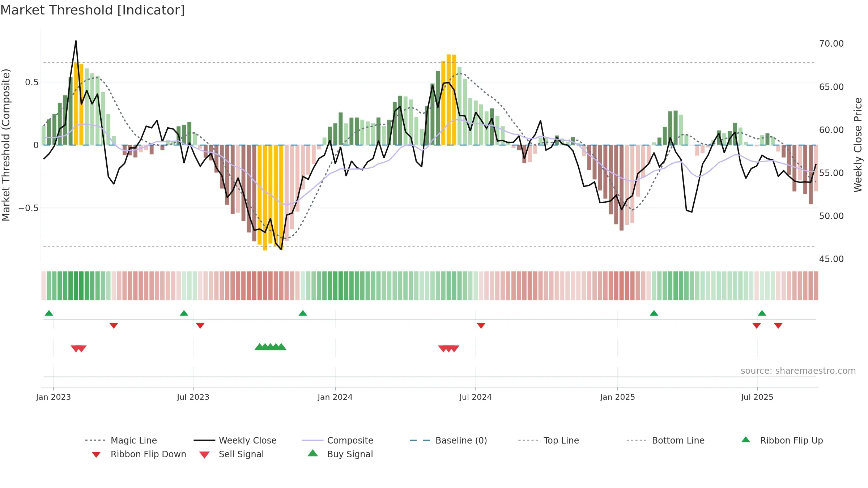Toggle the Buy Signal legend entry
868x488 pixels.
click(x=340, y=454)
